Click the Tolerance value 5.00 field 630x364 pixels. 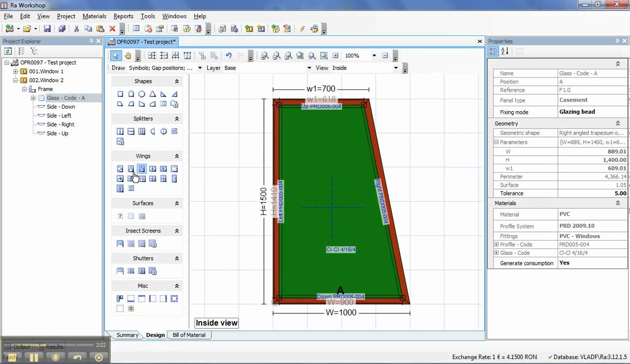[592, 194]
